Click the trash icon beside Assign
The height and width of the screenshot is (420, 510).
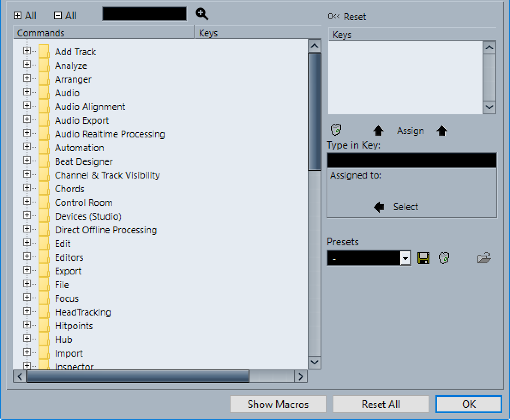[x=336, y=130]
